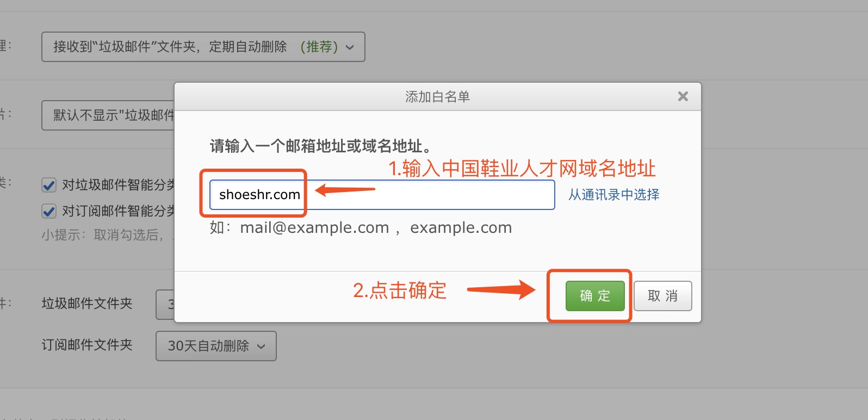Click the chevron on 定期自动删除 dropdown
Screen dimensions: 868x420
(x=350, y=47)
